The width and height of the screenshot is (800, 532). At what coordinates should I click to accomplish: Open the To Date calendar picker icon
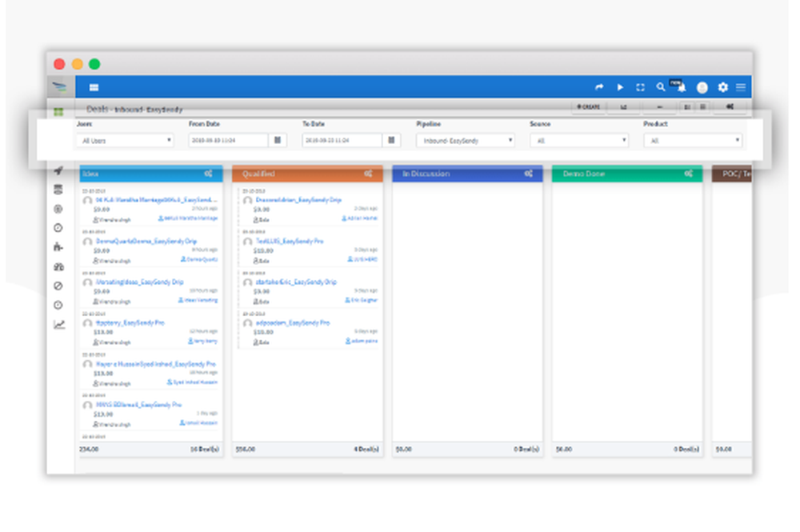coord(391,140)
